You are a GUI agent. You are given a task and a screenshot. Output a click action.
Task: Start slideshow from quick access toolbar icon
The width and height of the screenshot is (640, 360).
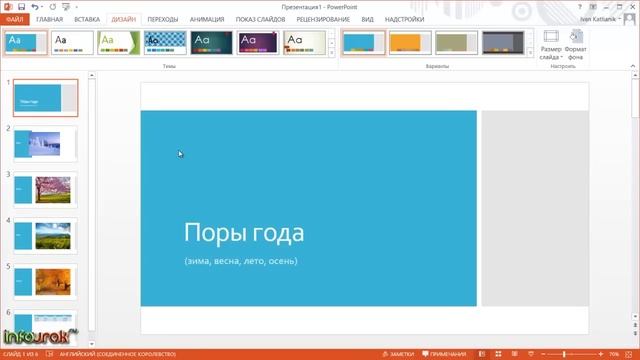tap(66, 7)
